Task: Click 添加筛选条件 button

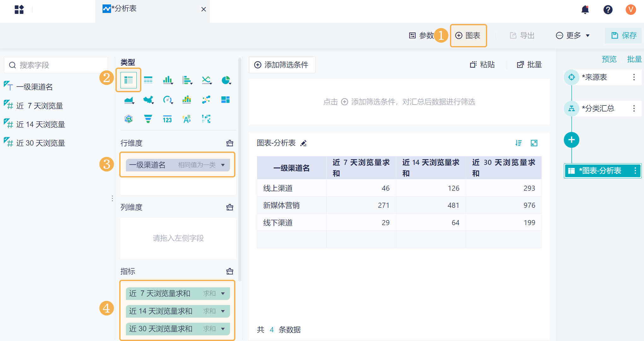Action: [282, 65]
